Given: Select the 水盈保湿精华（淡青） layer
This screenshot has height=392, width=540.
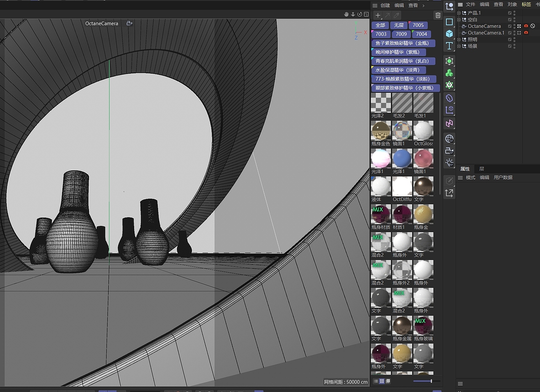Looking at the screenshot, I should click(398, 70).
